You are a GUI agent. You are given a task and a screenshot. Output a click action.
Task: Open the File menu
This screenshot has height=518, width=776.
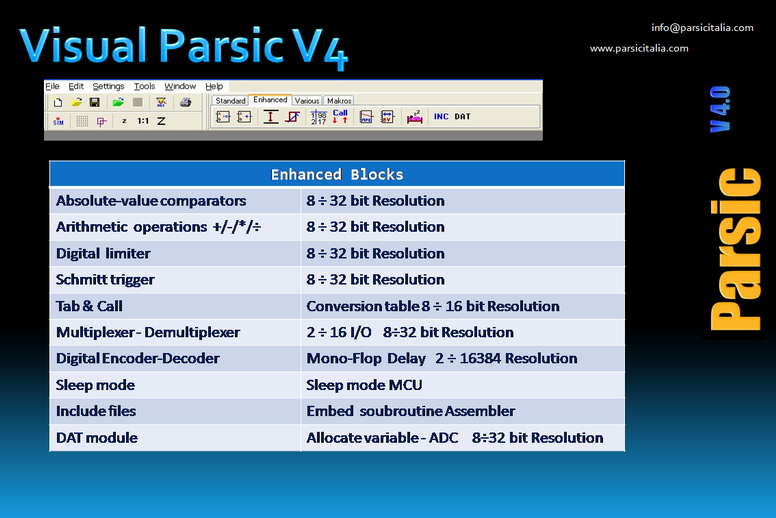(x=53, y=87)
